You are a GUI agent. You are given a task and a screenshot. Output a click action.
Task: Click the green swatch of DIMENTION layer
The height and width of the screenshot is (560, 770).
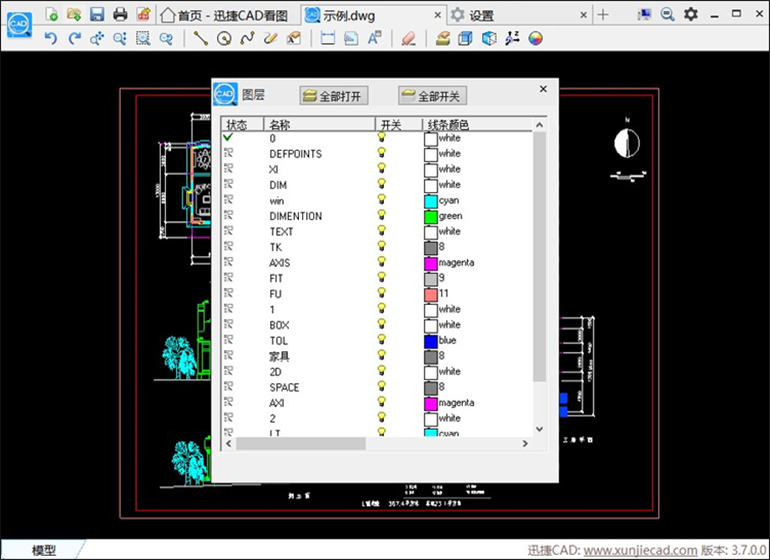click(431, 216)
